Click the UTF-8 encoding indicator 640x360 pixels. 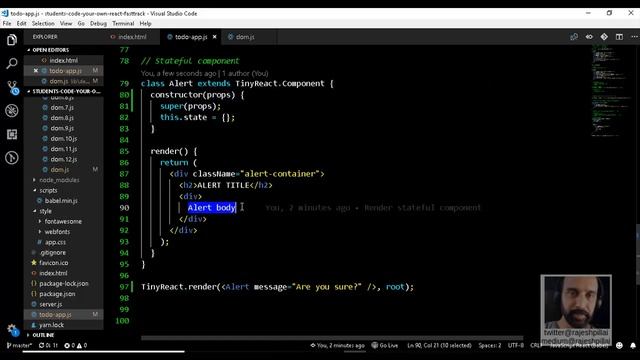(516, 345)
